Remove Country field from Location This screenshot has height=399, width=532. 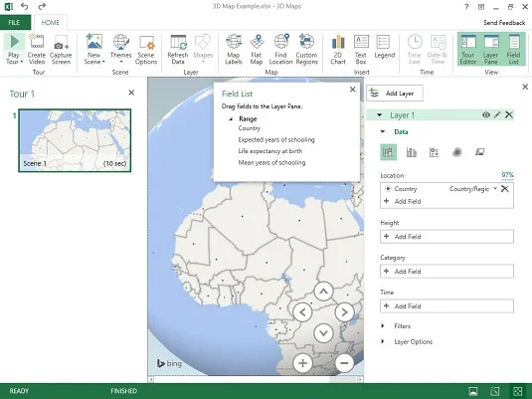coord(505,188)
